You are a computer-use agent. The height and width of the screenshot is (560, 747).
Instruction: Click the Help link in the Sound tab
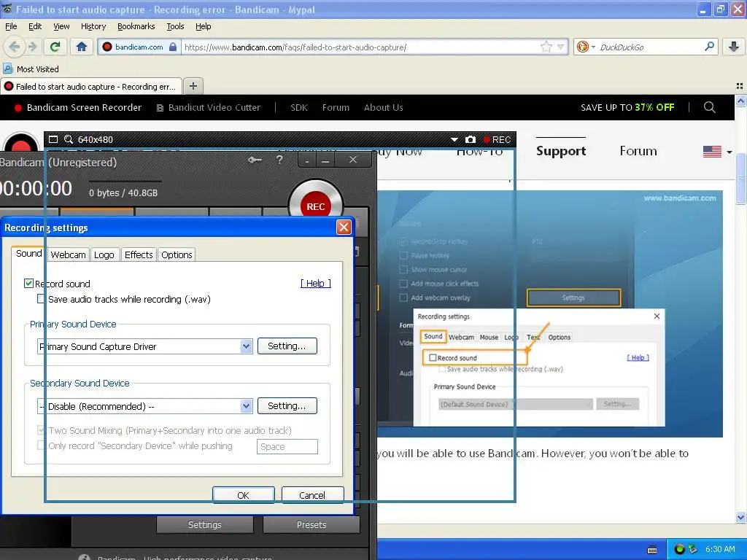point(315,284)
